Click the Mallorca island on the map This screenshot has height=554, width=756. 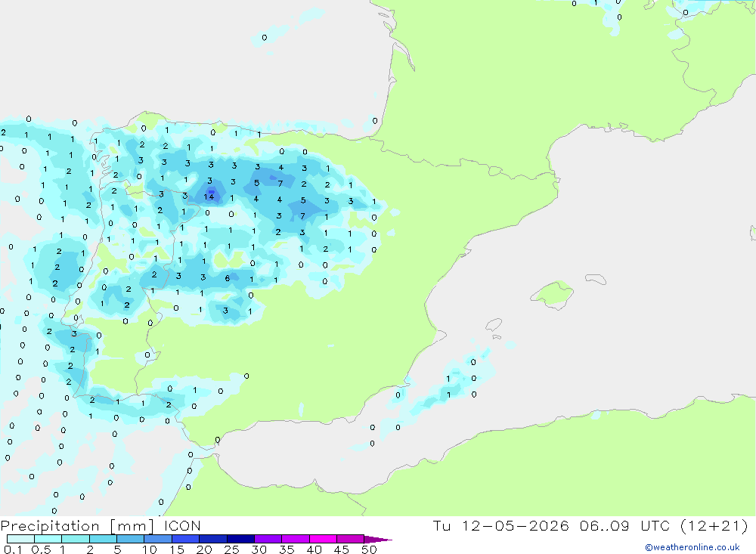point(553,294)
